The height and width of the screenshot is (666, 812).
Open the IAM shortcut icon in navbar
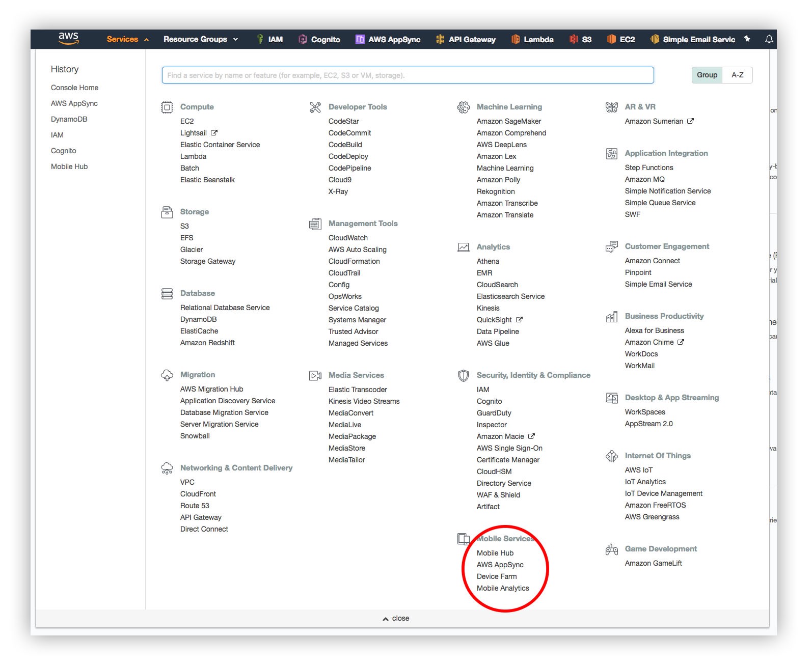(x=260, y=39)
